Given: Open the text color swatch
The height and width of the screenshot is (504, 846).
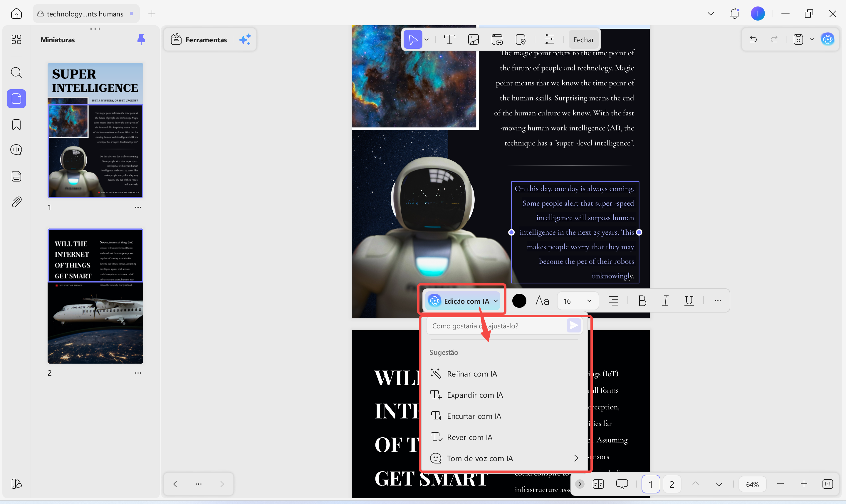Looking at the screenshot, I should 519,300.
